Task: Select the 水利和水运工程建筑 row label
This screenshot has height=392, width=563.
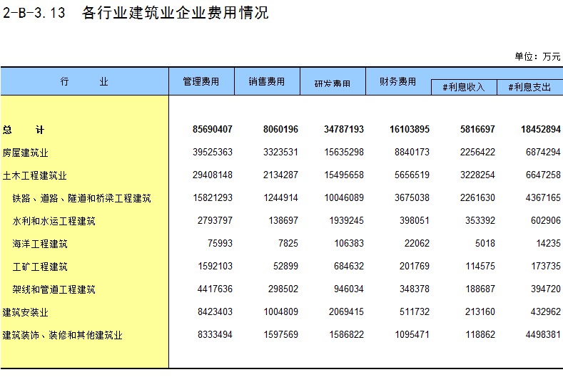Action: coord(54,221)
